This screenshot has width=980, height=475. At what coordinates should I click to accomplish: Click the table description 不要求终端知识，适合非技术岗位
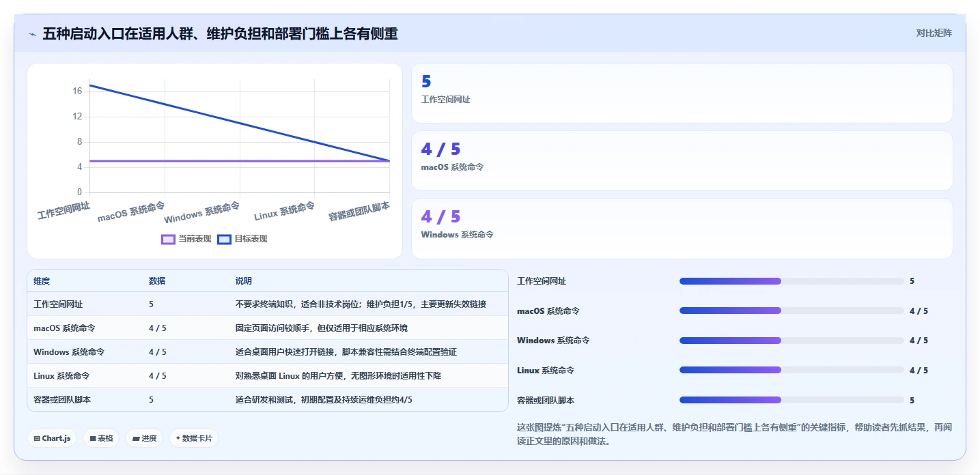[x=361, y=304]
